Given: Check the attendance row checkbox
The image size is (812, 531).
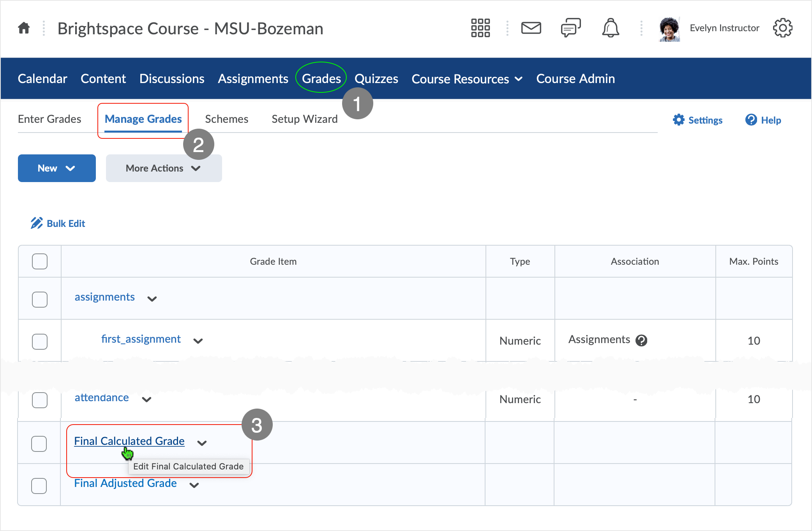Looking at the screenshot, I should (x=40, y=400).
